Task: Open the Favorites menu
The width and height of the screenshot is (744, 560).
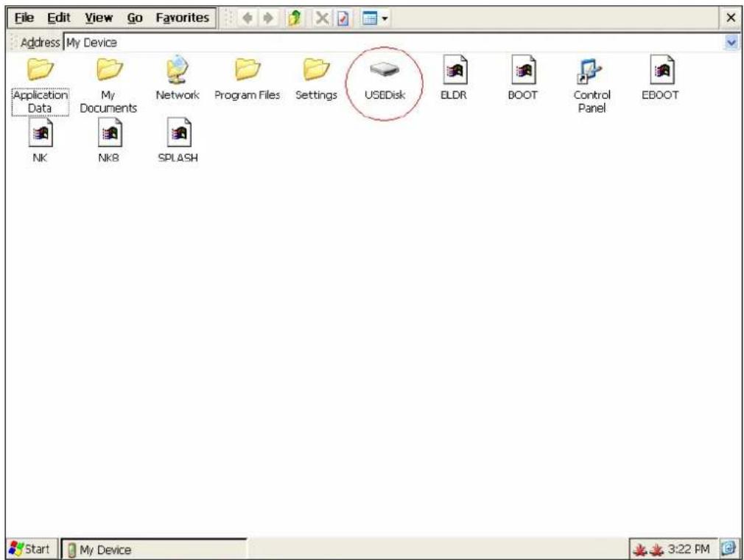Action: [183, 18]
